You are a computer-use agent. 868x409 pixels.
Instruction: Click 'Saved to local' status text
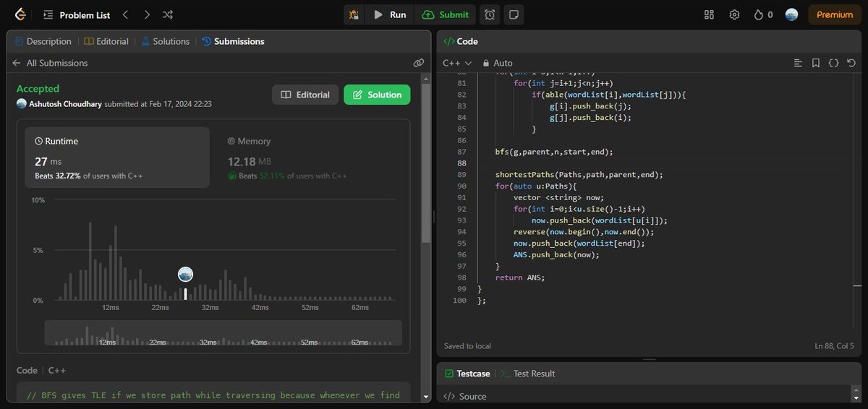(x=467, y=346)
